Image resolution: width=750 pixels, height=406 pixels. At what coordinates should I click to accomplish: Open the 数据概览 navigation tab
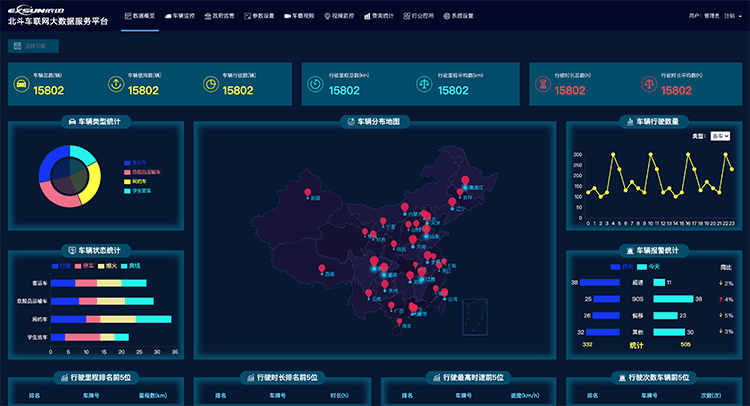140,16
